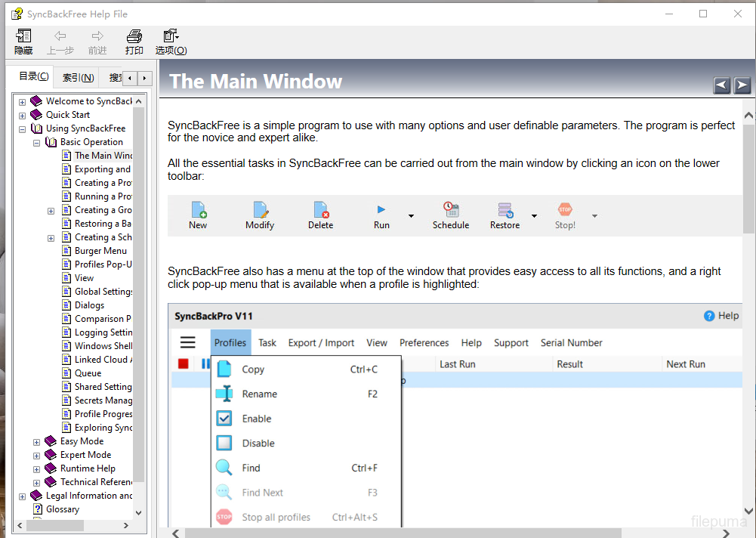Image resolution: width=756 pixels, height=538 pixels.
Task: Select The Main Window topic
Action: point(103,156)
